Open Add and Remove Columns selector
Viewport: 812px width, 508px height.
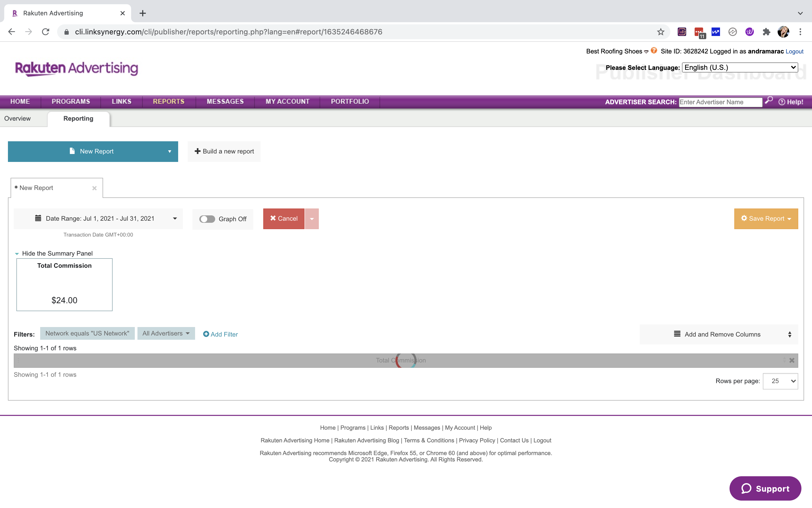pos(719,334)
